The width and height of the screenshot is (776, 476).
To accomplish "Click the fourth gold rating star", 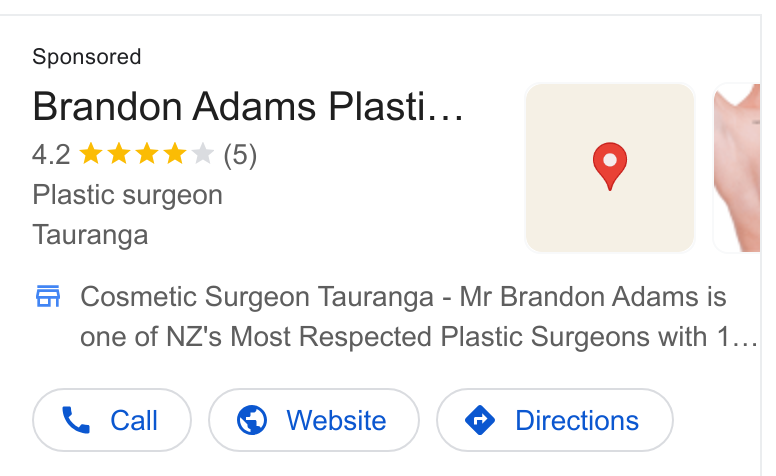I will tap(175, 154).
